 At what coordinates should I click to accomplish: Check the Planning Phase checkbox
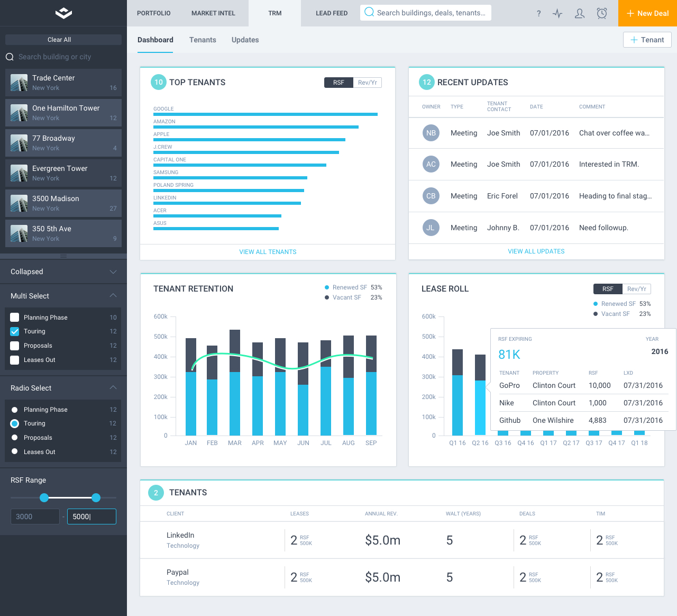(x=15, y=318)
